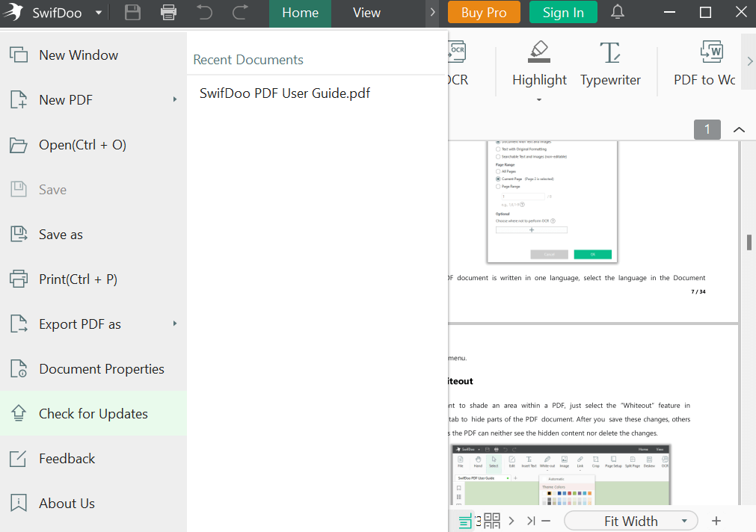Open the Fit Width zoom dropdown
The image size is (756, 532).
630,521
